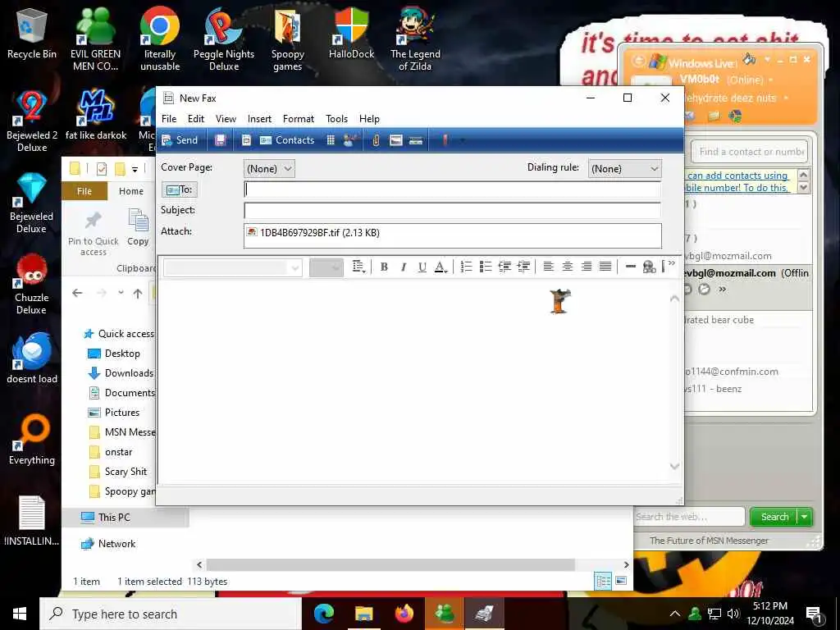Select the 1DB4B697929BF.tif attachment
This screenshot has width=840, height=630.
click(313, 232)
